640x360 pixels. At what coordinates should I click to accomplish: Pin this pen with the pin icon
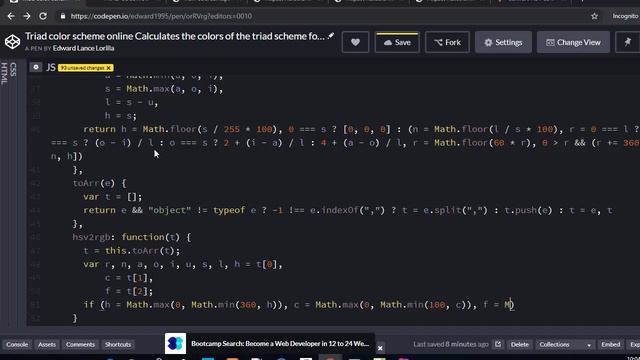628,42
